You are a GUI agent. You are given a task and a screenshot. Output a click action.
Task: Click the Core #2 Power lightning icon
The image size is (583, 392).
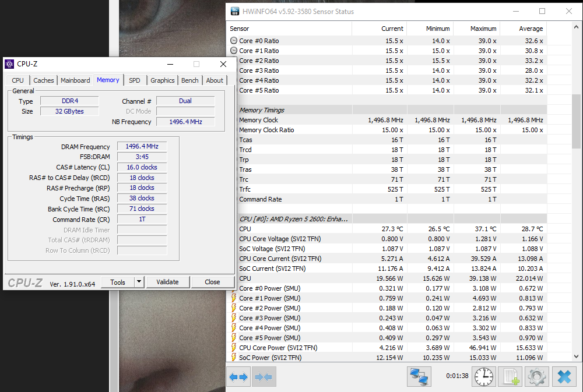point(234,308)
